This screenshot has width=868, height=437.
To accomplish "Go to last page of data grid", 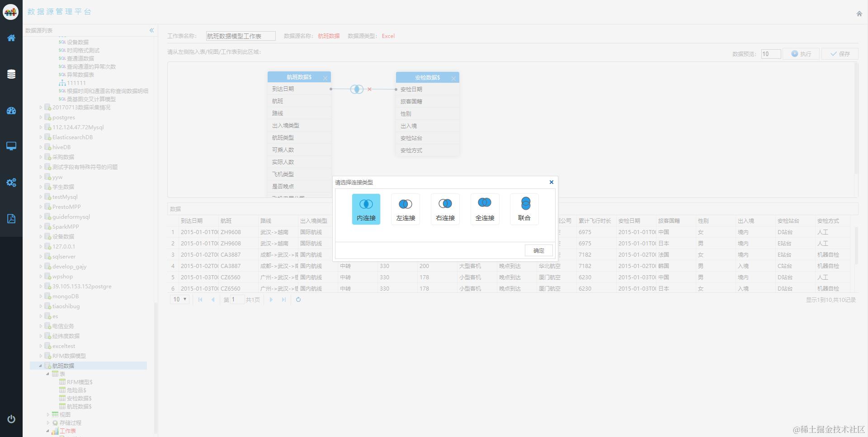I will [x=283, y=300].
